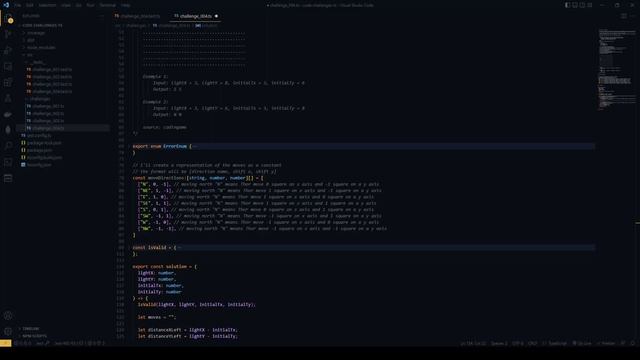Screen dimensions: 640x360
Task: Open the Source Control view
Action: click(x=8, y=34)
